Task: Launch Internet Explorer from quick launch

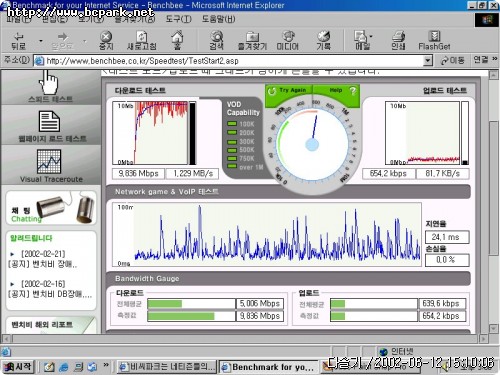Action: coord(63,367)
